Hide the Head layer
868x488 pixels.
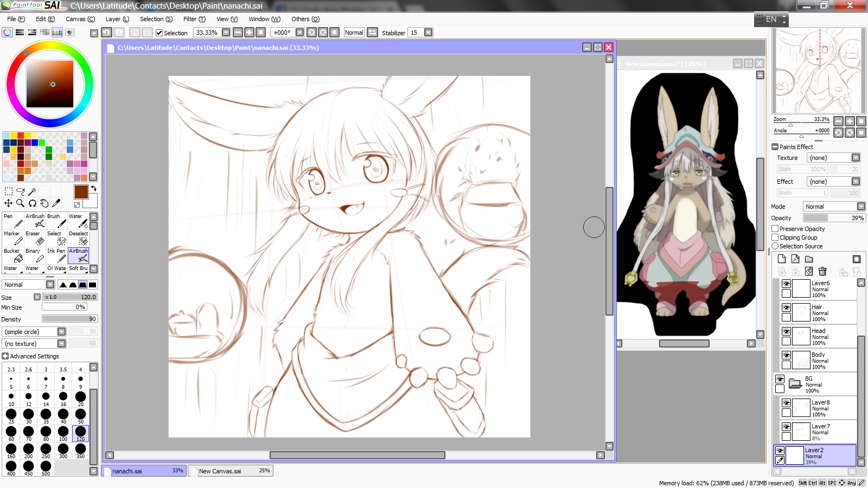point(786,331)
